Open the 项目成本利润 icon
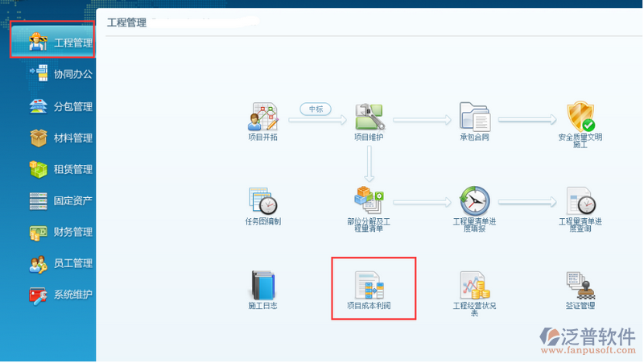The image size is (644, 363). [369, 285]
